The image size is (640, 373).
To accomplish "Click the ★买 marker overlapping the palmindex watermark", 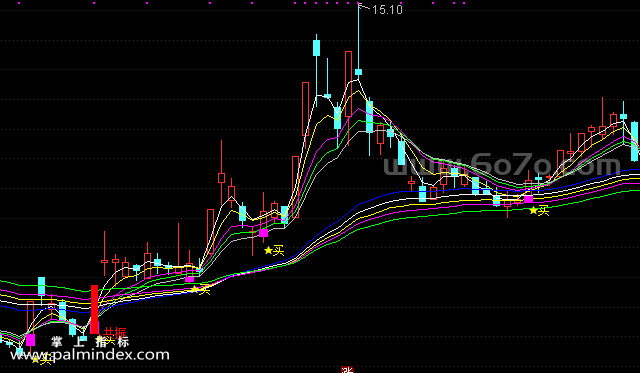I will (41, 360).
